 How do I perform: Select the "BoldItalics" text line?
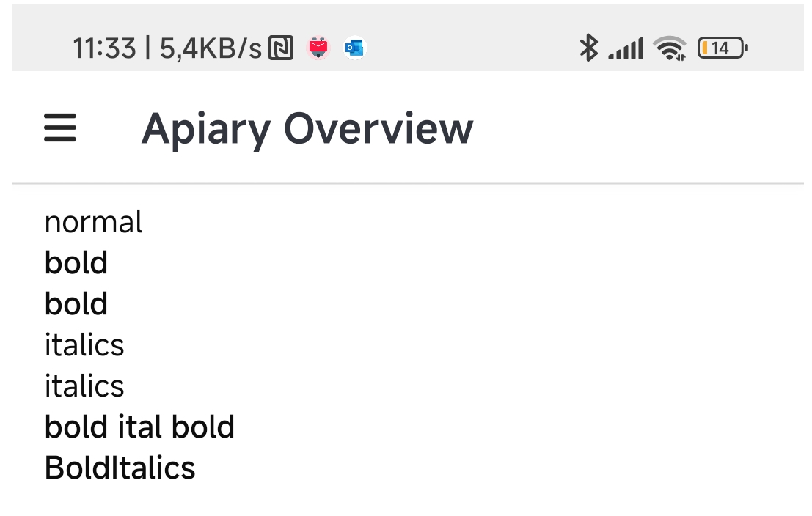(120, 468)
